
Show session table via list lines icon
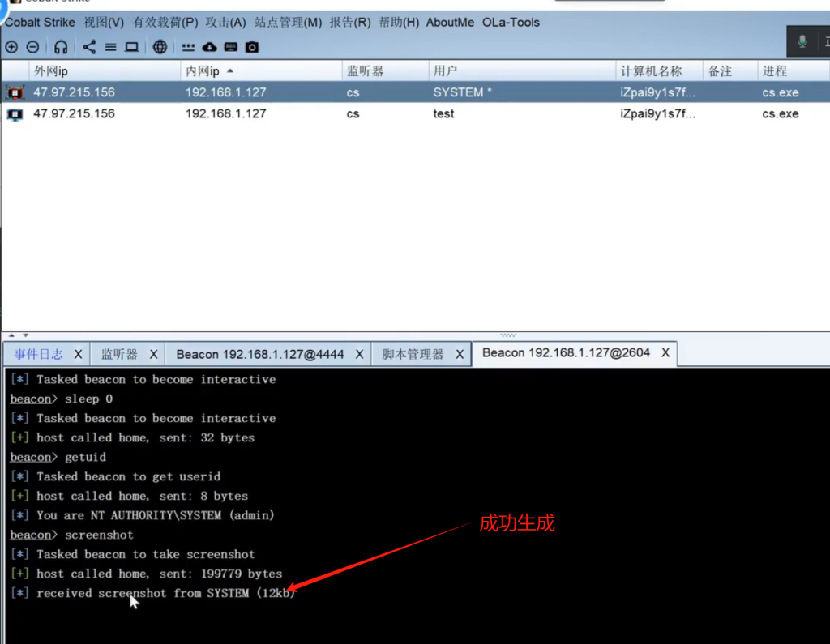110,47
